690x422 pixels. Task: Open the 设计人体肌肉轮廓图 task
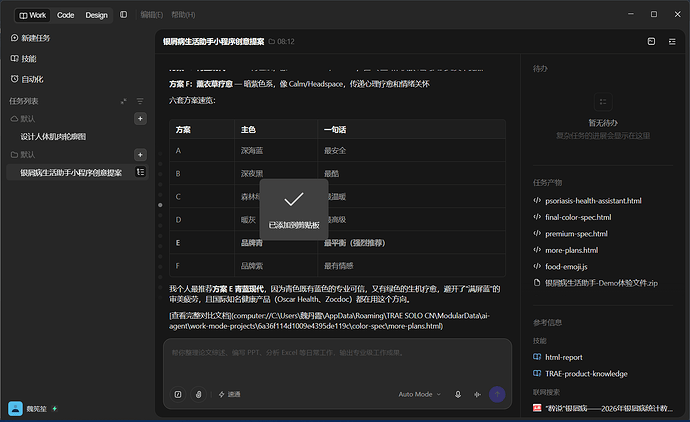pyautogui.click(x=53, y=136)
